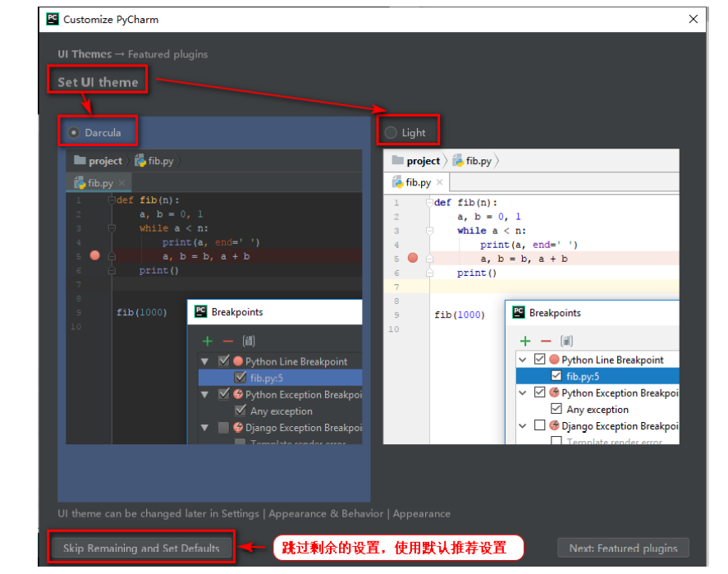Click red minus remove breakpoint in Light preview
This screenshot has width=728, height=574.
click(x=546, y=342)
